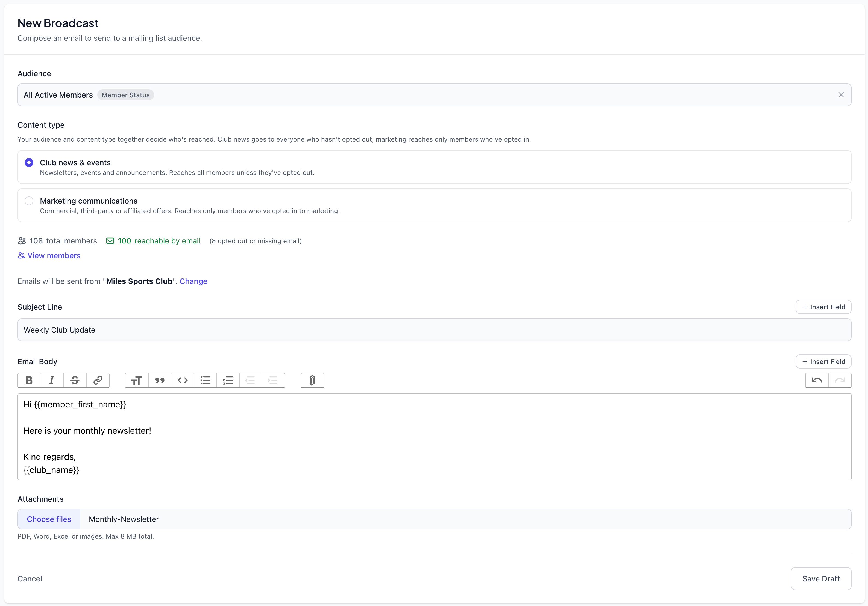Screen dimensions: 868x606
Task: Click the 8 opted out note
Action: [x=256, y=241]
